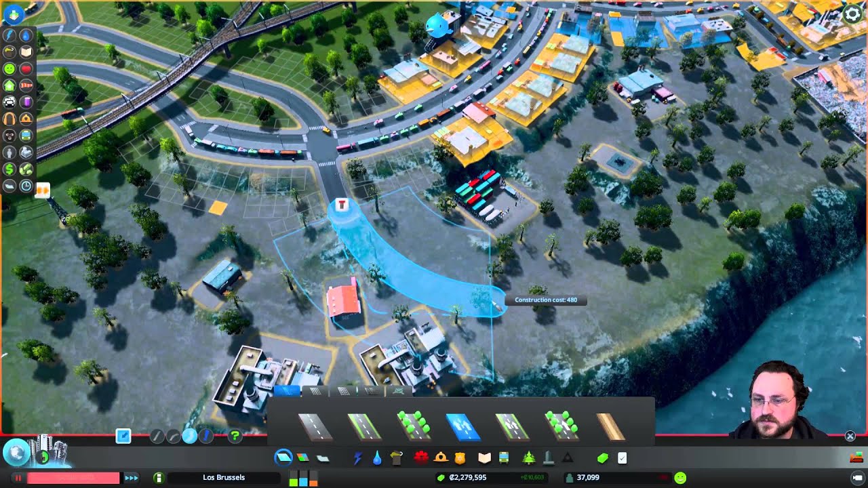Show the Pollution purple barrel info view
Viewport: 868px width, 488px height.
[x=26, y=102]
